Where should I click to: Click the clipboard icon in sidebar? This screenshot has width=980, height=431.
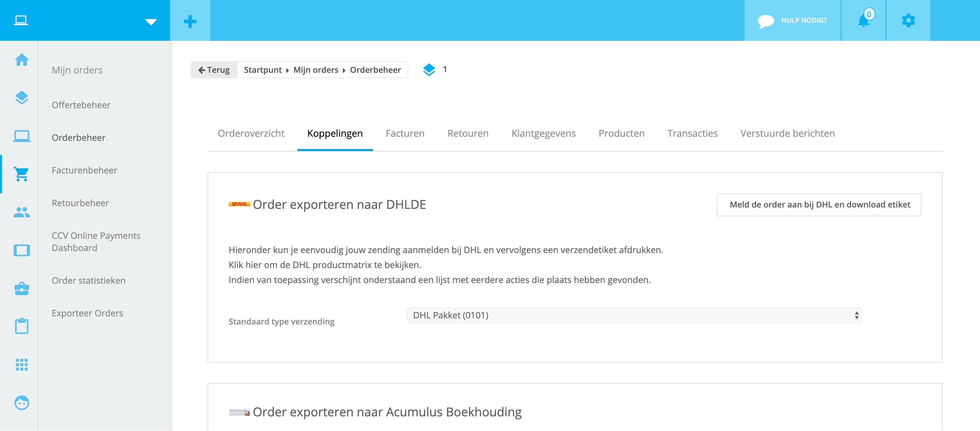coord(22,326)
